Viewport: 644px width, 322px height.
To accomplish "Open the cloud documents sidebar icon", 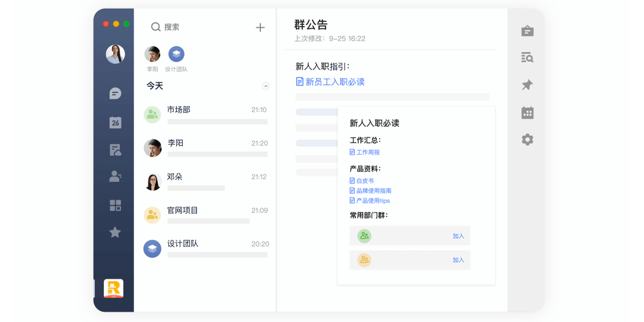I will (x=116, y=150).
